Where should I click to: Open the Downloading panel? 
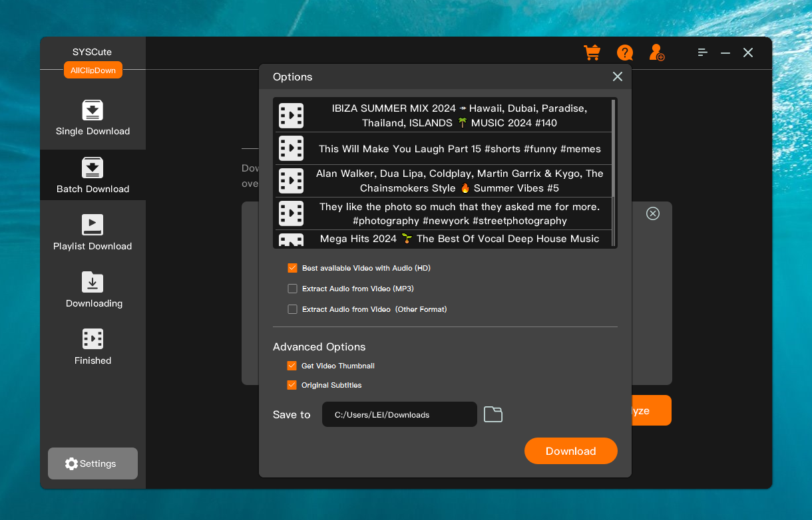(93, 291)
